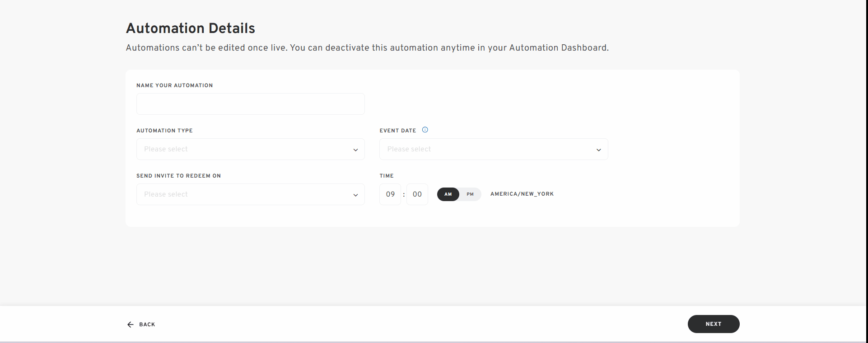Screen dimensions: 868x343
Task: Click the Event Date info icon
Action: tap(425, 130)
